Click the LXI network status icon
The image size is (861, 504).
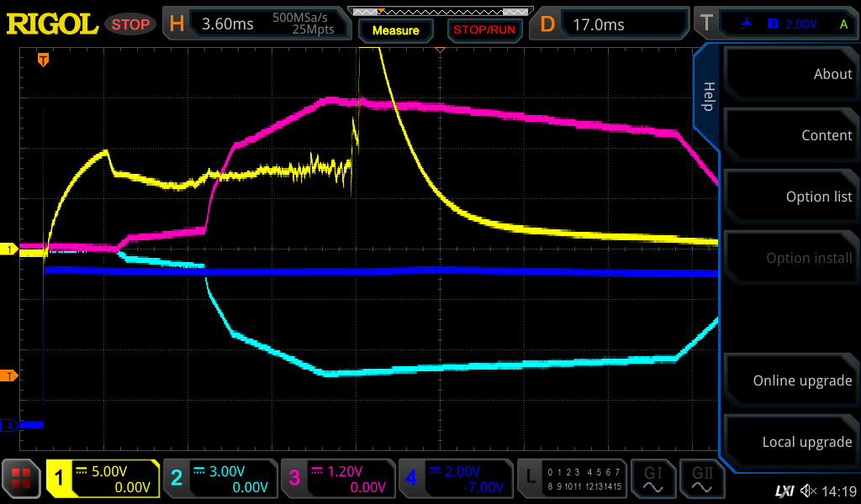(784, 491)
